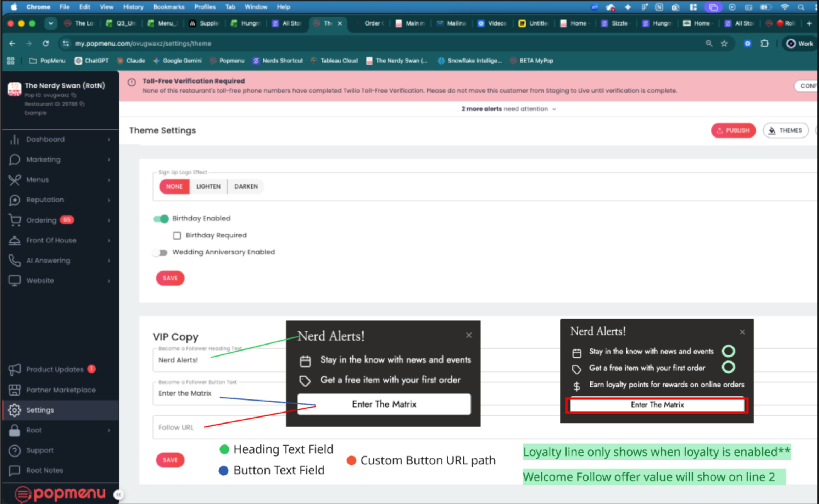
Task: Open the BETA MyPop bookmark
Action: [531, 61]
